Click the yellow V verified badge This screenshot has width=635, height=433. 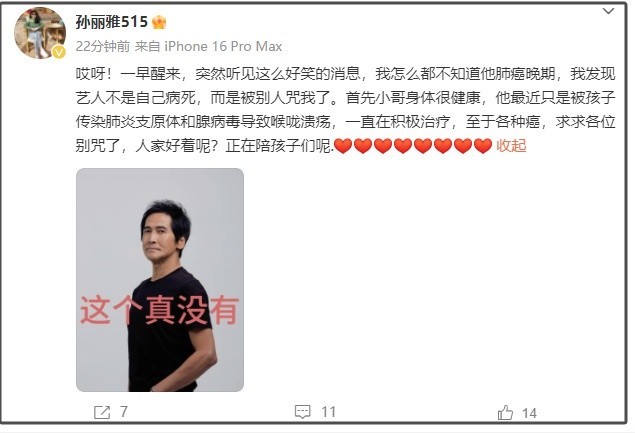[59, 52]
